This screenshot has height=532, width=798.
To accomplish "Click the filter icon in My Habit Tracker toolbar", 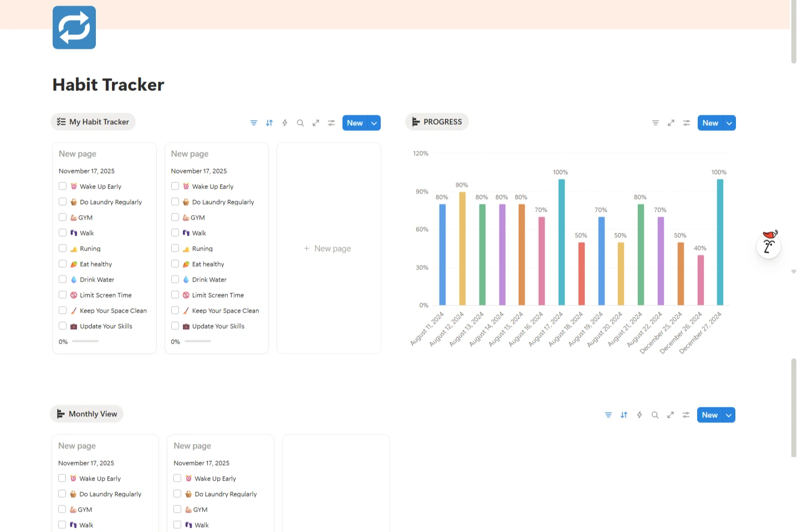I will [x=253, y=123].
